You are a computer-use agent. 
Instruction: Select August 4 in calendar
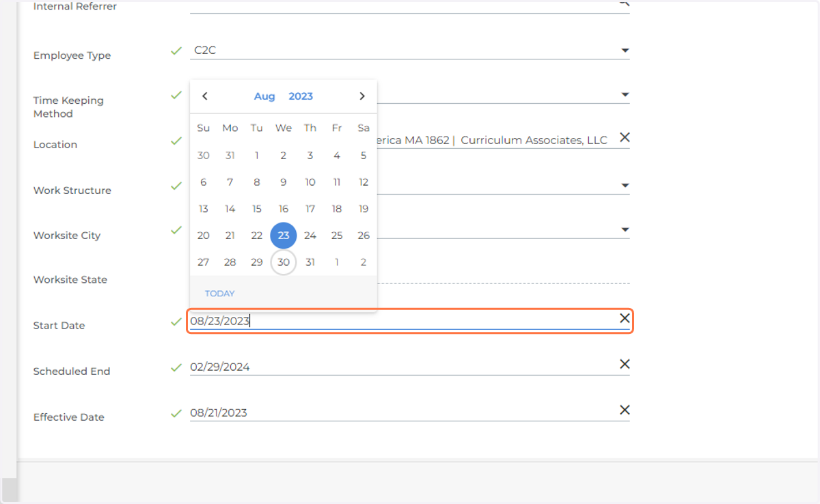point(337,156)
